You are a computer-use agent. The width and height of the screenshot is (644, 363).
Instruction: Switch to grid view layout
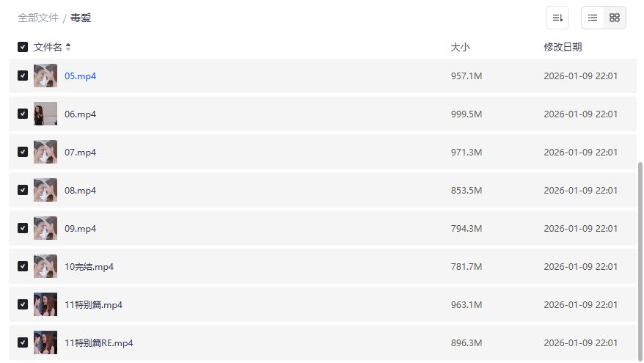[615, 18]
